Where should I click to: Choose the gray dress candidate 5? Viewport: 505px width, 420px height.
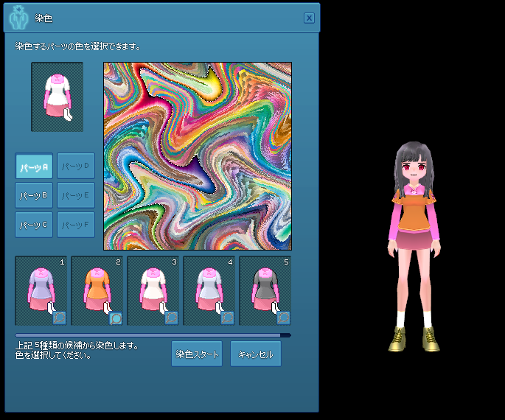point(265,290)
